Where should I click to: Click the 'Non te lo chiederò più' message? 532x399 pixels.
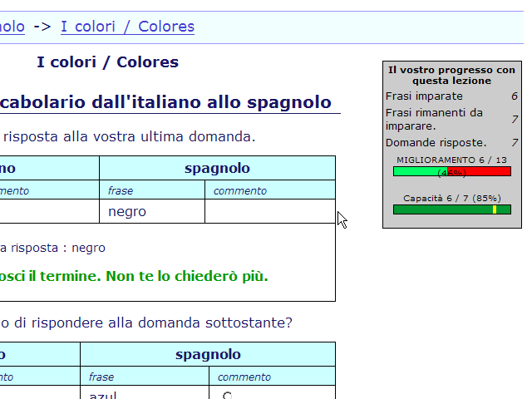tap(186, 276)
